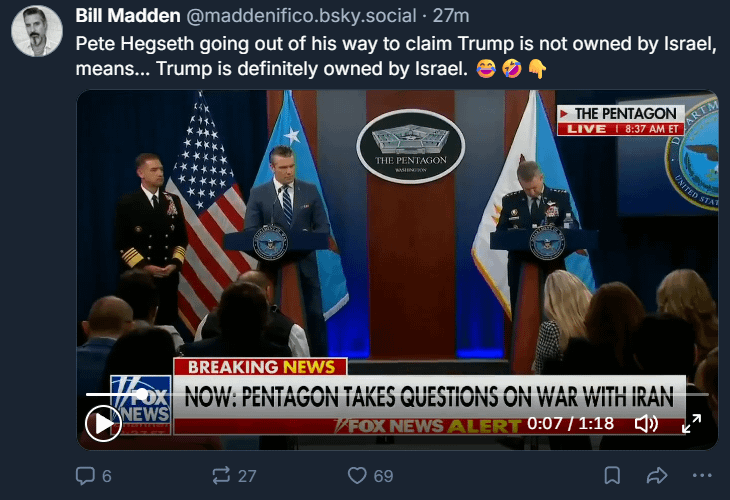The image size is (730, 500).
Task: Click the Bill Madden display name
Action: tap(128, 16)
